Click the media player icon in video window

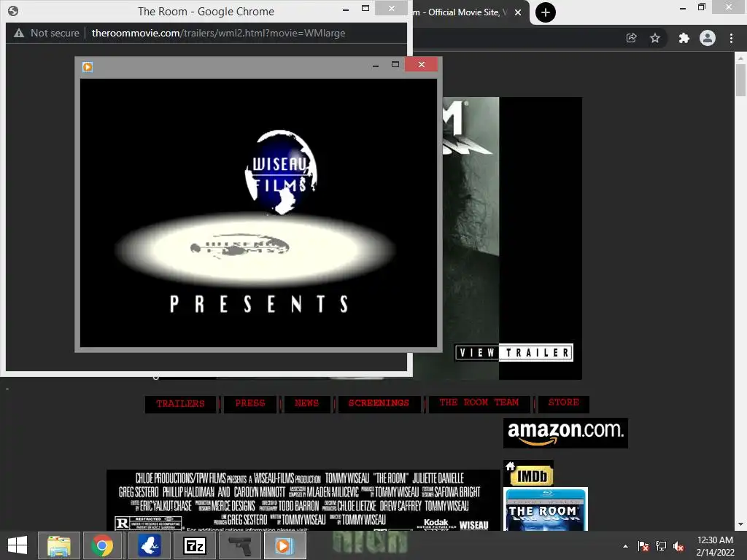click(x=88, y=66)
